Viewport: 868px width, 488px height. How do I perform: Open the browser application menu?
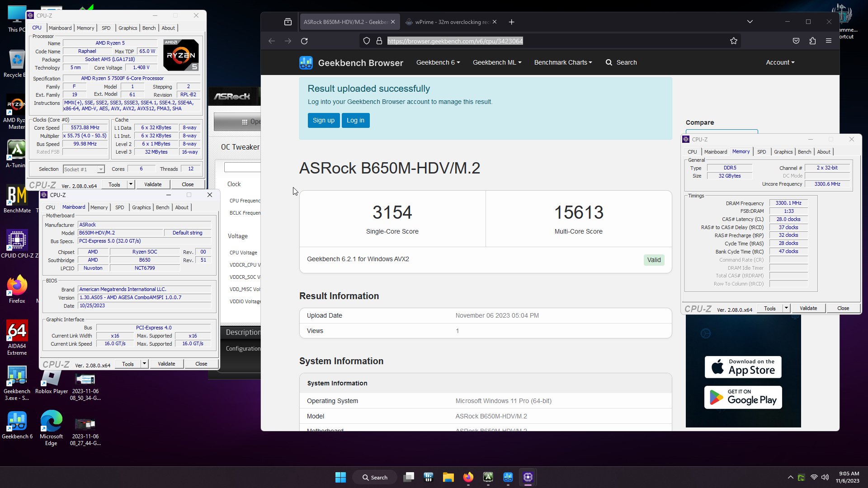point(829,41)
